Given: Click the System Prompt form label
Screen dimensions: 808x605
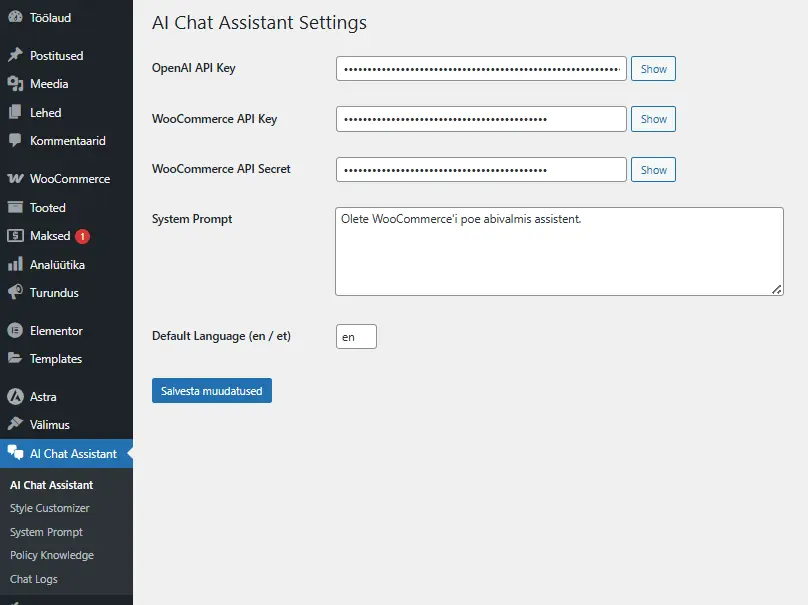Looking at the screenshot, I should [192, 219].
